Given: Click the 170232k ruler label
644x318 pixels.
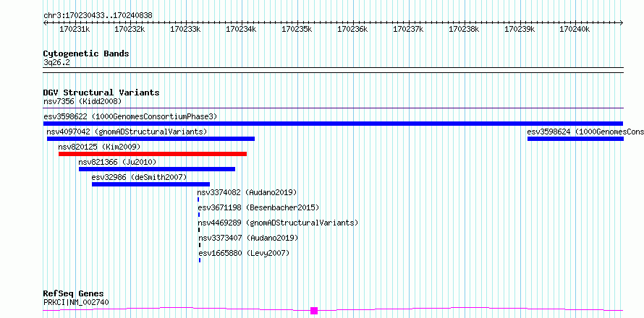Looking at the screenshot, I should (x=130, y=29).
